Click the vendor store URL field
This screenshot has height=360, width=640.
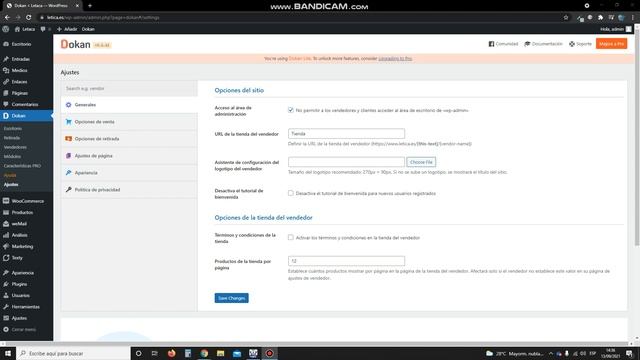(x=346, y=133)
